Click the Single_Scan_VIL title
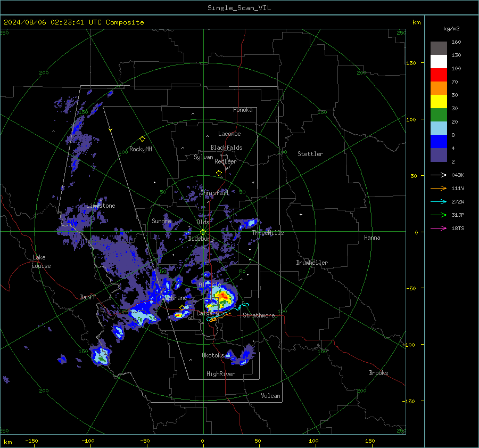The image size is (479, 448). tap(239, 8)
